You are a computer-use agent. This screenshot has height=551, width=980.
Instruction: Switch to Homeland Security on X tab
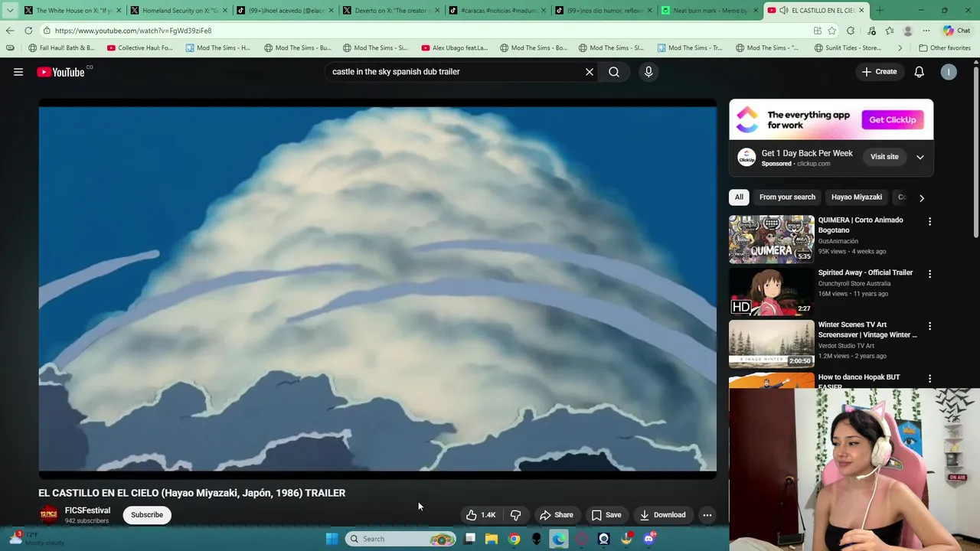pos(178,11)
